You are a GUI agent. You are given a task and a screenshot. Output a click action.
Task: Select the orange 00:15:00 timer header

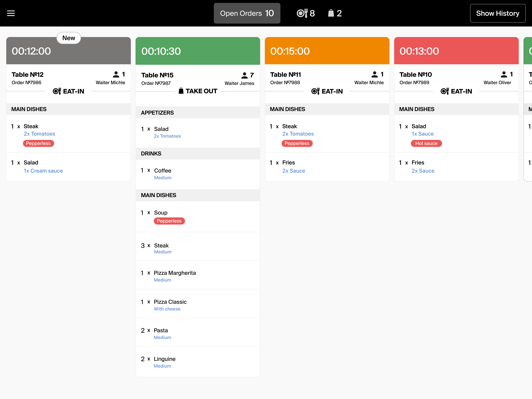tap(327, 51)
